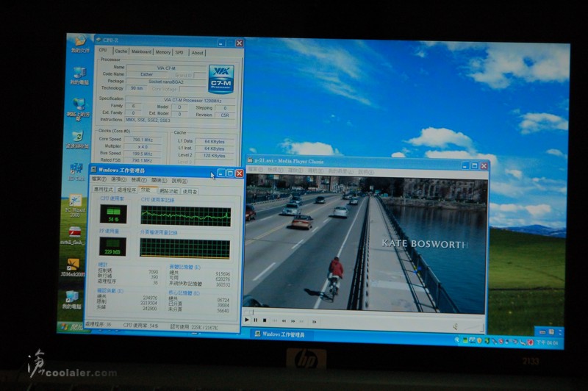The width and height of the screenshot is (588, 391).
Task: Switch to the Mainboard tab in CPU-Z
Action: click(x=141, y=51)
